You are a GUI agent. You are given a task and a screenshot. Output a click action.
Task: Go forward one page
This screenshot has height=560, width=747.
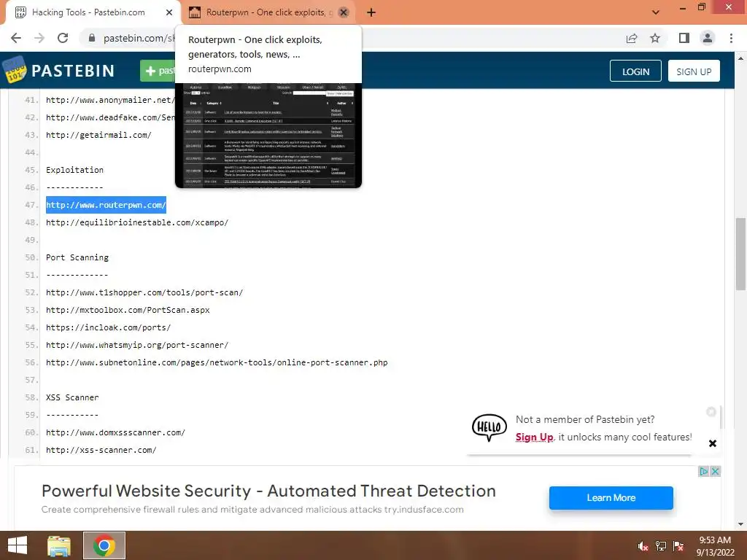click(39, 38)
